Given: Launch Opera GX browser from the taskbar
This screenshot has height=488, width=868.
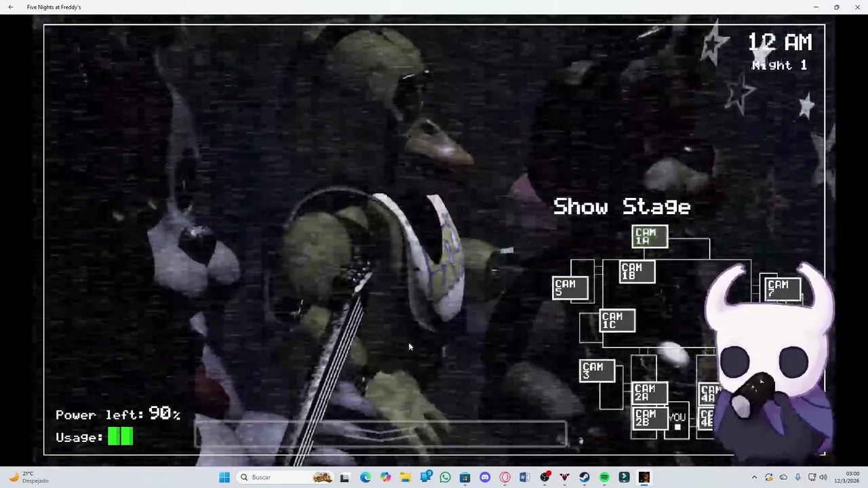Looking at the screenshot, I should [505, 477].
